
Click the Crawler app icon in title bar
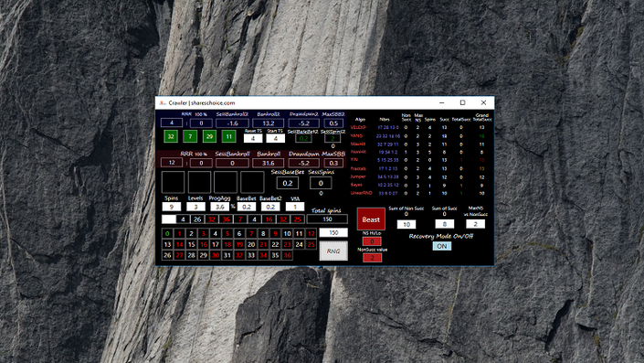pos(163,102)
